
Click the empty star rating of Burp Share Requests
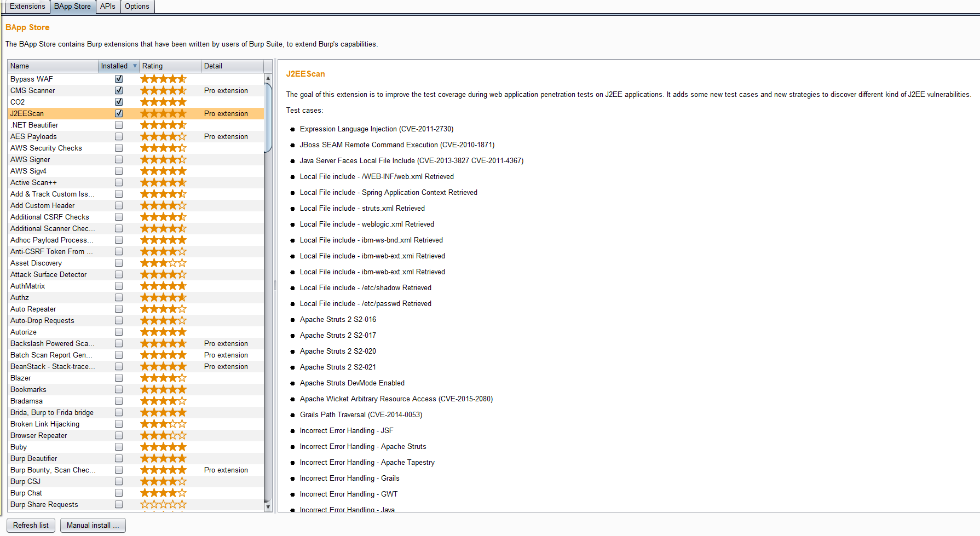(x=163, y=504)
